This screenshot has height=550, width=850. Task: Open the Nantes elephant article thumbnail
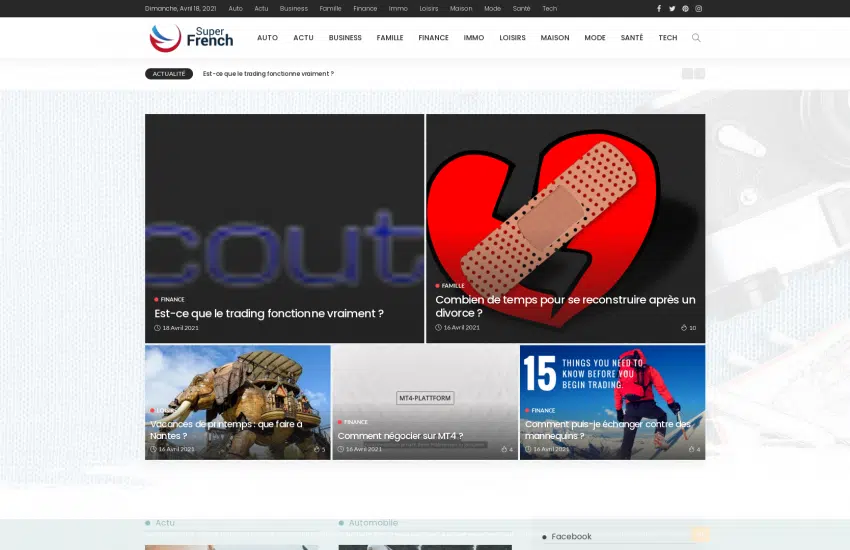tap(237, 390)
